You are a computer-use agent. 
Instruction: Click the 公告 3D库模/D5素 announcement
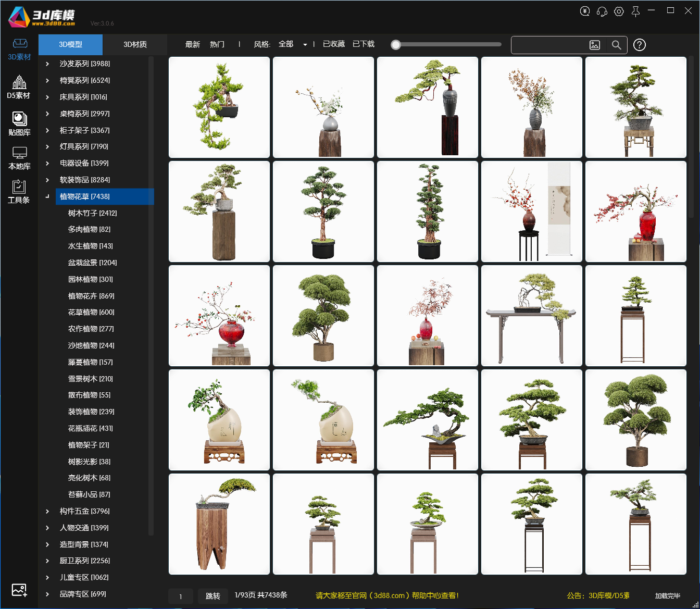pyautogui.click(x=598, y=595)
